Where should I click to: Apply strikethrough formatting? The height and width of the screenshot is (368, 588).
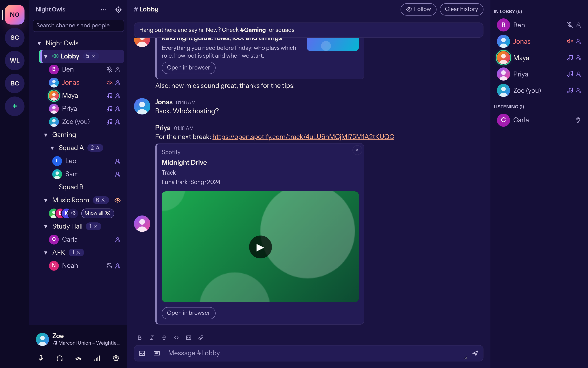point(164,338)
